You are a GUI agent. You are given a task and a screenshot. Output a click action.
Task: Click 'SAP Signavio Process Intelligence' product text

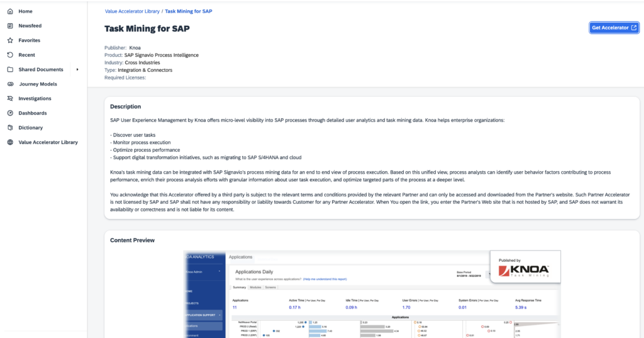(x=162, y=55)
